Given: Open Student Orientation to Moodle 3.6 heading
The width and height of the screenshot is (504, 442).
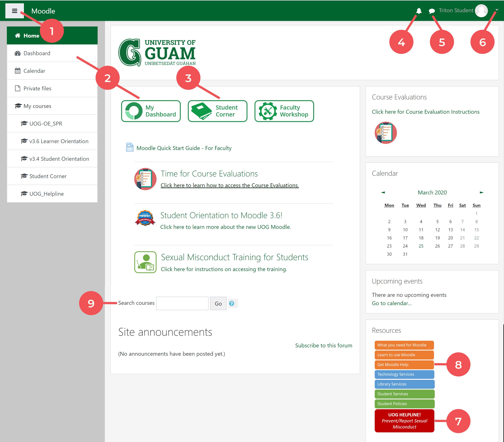Looking at the screenshot, I should pyautogui.click(x=221, y=215).
